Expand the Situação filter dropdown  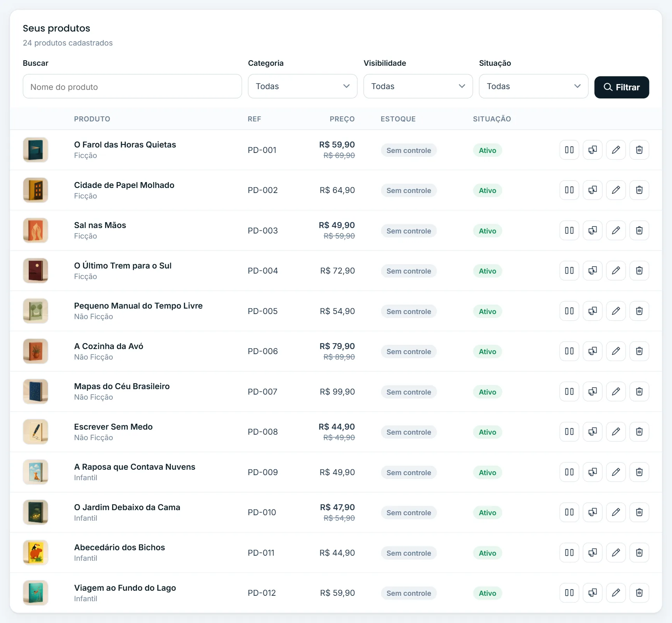click(x=534, y=86)
